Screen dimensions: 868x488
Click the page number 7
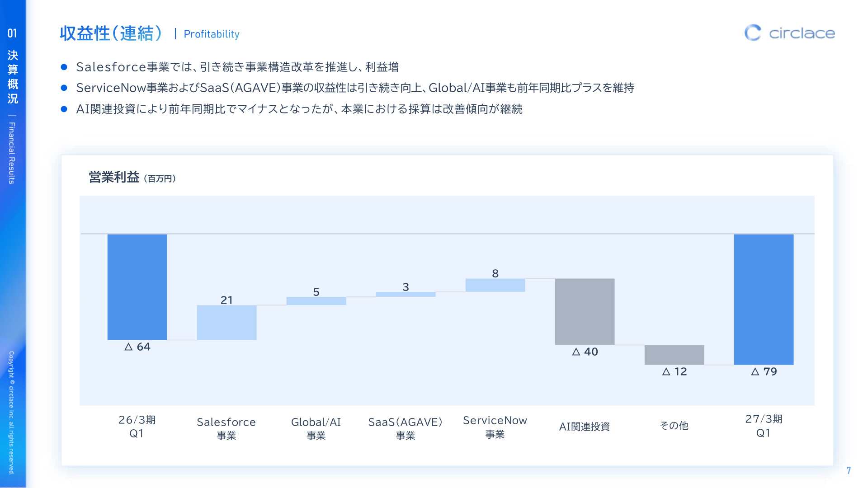[x=849, y=470]
